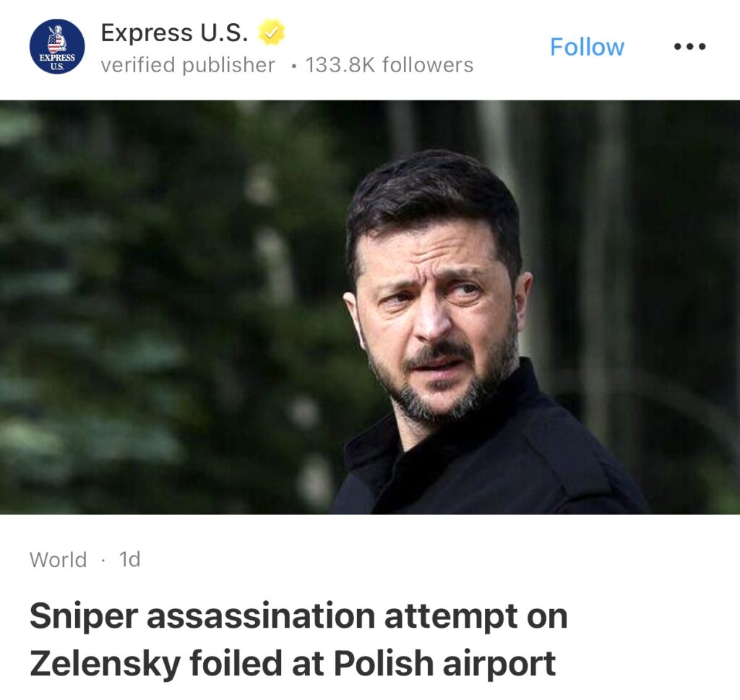Open the three-dot more options menu
The height and width of the screenshot is (700, 740).
click(690, 46)
